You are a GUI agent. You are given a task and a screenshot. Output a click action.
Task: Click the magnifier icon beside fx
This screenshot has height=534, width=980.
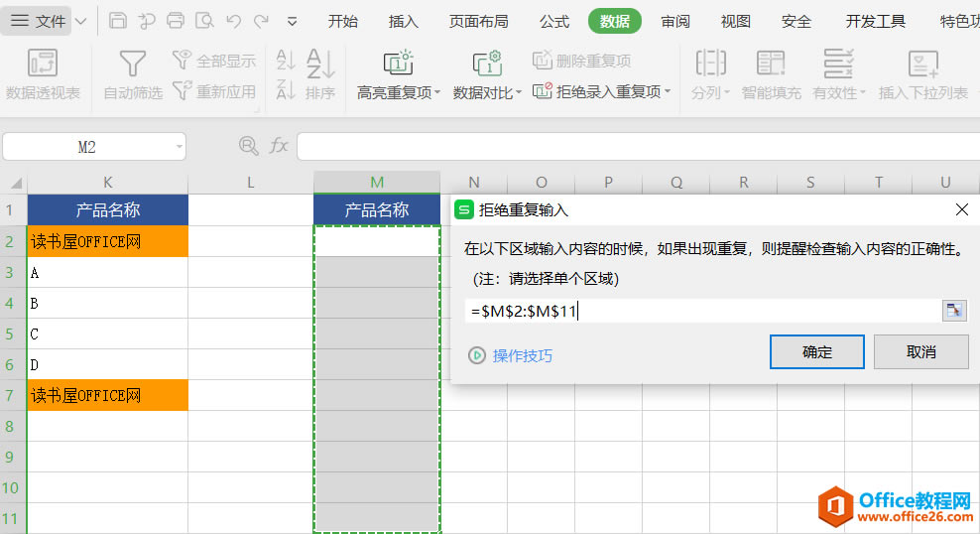click(x=249, y=146)
